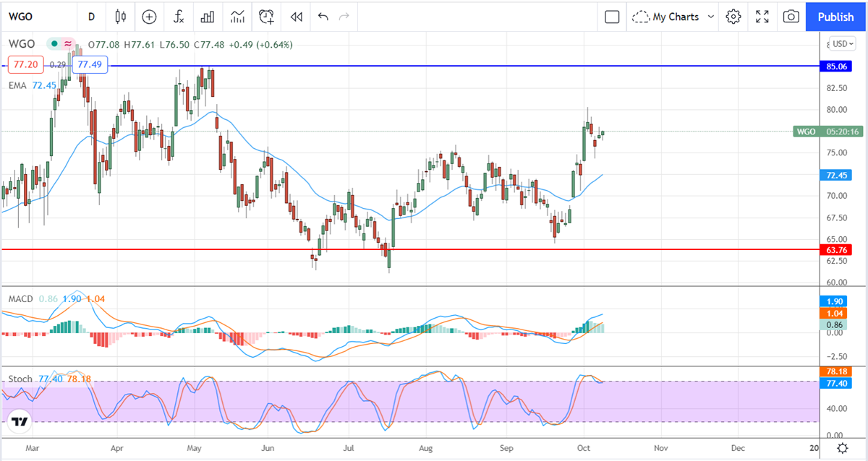Open the USD currency dropdown
The width and height of the screenshot is (868, 461).
(x=841, y=43)
